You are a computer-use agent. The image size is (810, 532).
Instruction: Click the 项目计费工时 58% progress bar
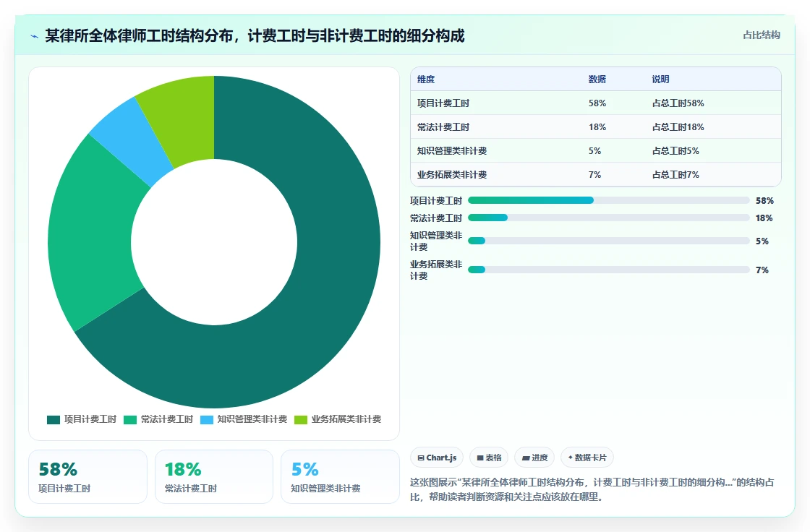(608, 200)
